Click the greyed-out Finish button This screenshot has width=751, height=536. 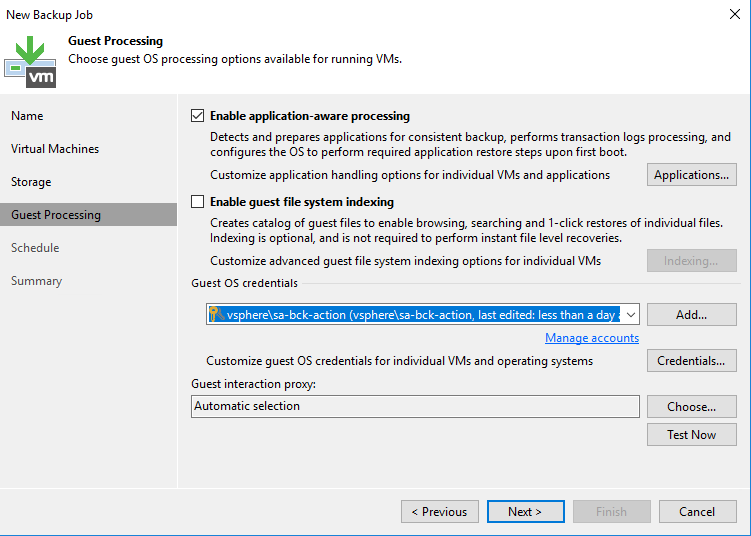pyautogui.click(x=612, y=512)
